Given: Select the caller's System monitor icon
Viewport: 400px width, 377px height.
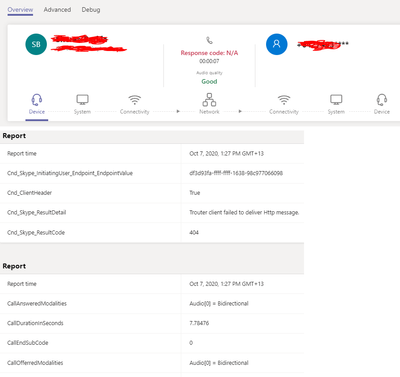Looking at the screenshot, I should pyautogui.click(x=82, y=99).
